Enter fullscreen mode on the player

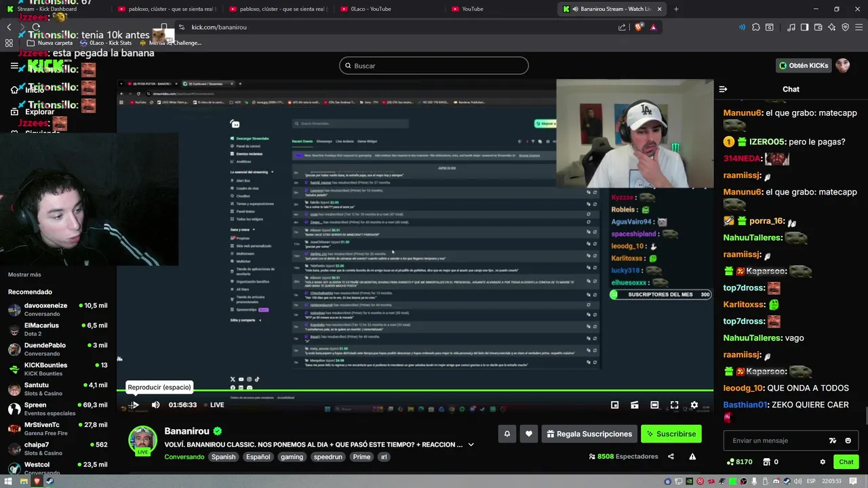click(x=674, y=405)
